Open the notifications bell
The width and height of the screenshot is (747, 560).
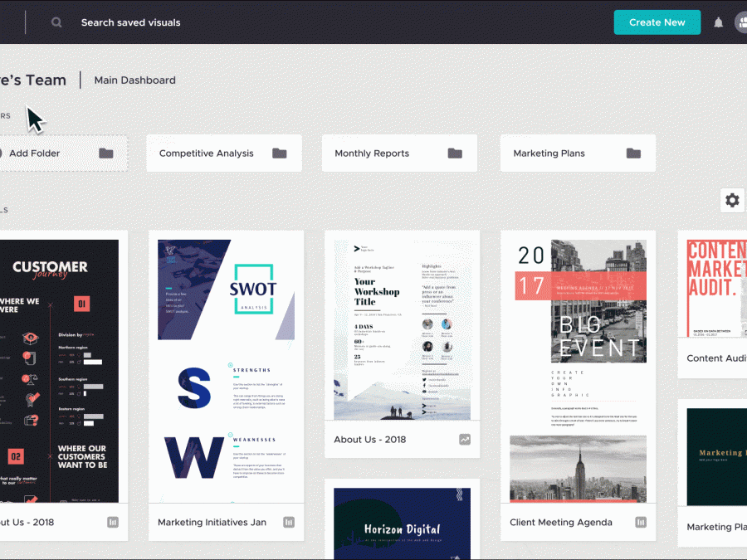click(x=719, y=22)
